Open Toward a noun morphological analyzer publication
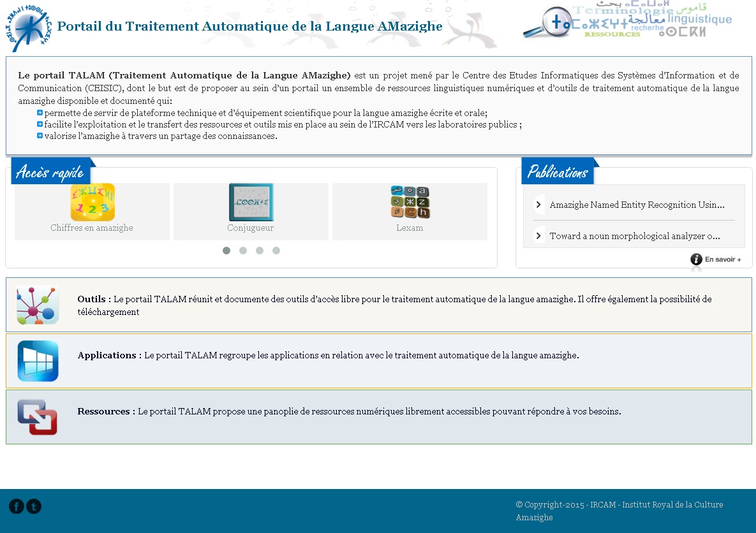756x533 pixels. coord(635,236)
